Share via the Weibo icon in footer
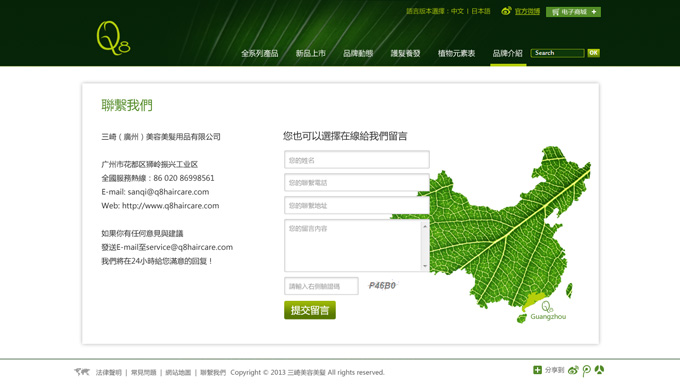The height and width of the screenshot is (386, 680). tap(573, 370)
